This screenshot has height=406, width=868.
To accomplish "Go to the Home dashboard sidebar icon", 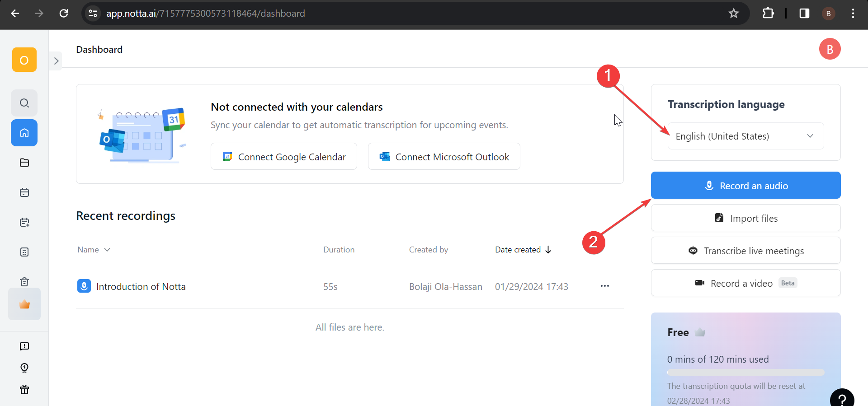I will point(24,133).
